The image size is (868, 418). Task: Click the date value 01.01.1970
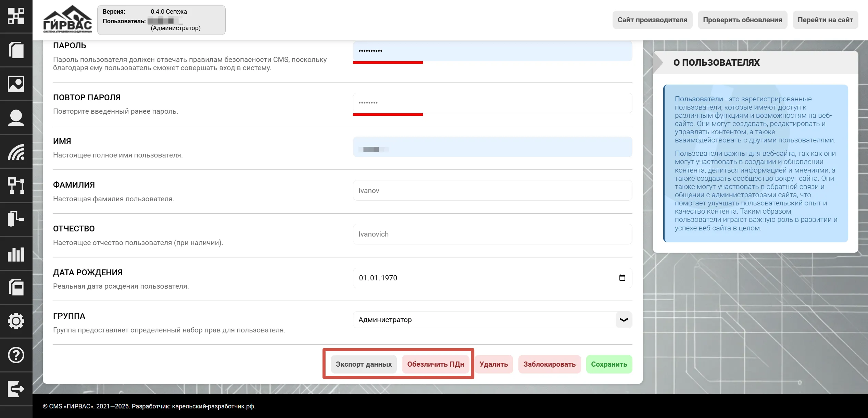[378, 278]
